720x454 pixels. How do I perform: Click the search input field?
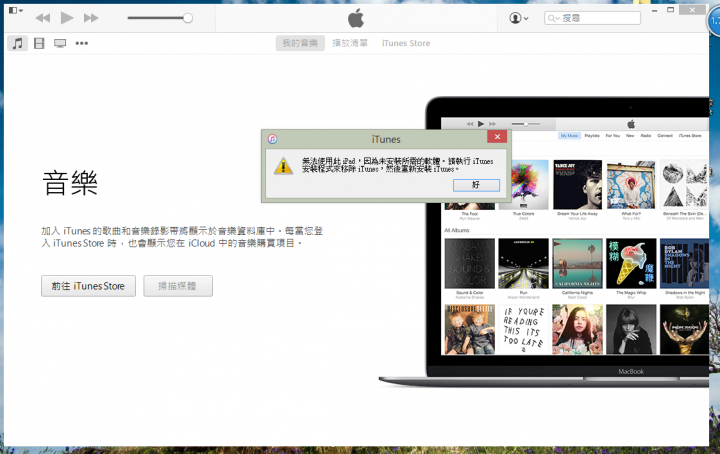pos(592,18)
